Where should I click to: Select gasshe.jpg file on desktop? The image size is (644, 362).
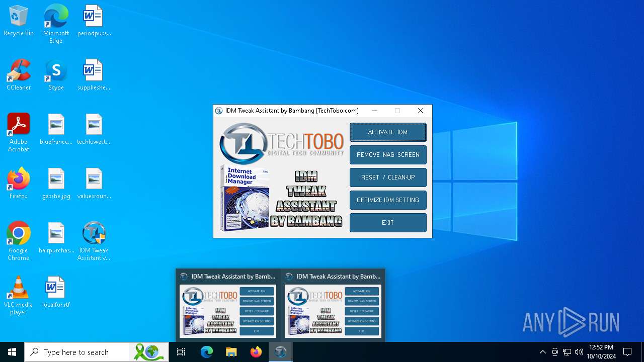(56, 184)
